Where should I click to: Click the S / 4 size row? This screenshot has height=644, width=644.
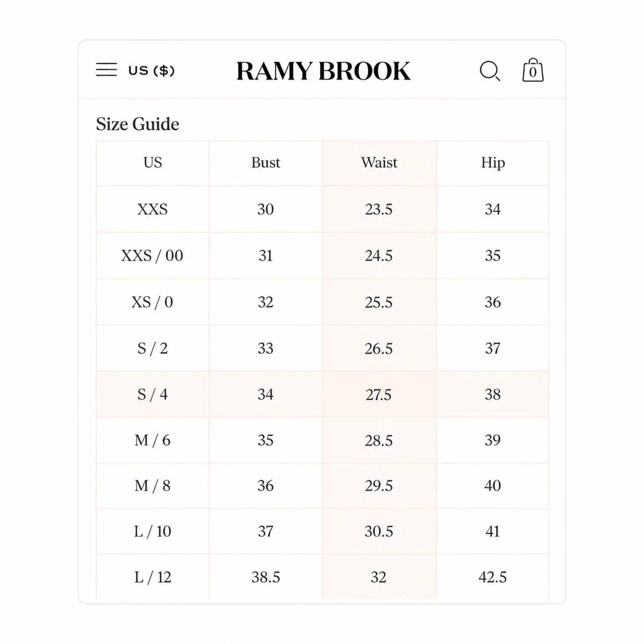[x=323, y=394]
